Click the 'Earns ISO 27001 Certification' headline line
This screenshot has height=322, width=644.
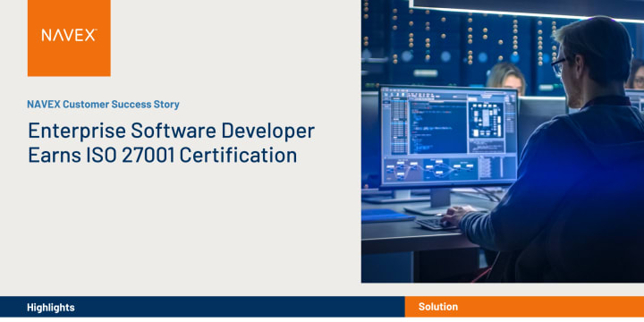click(162, 156)
